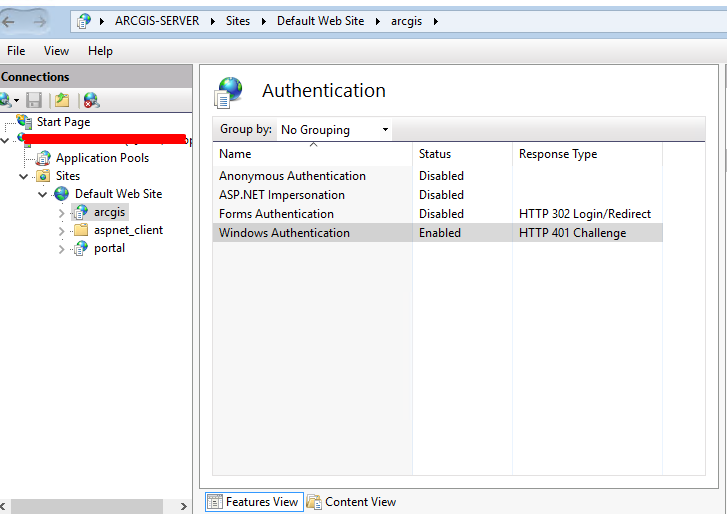
Task: Open breadcrumb arrow after Sites
Action: coord(264,21)
